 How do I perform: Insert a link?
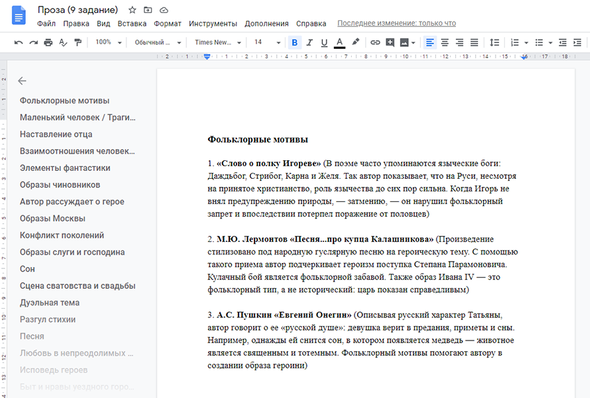[x=375, y=43]
